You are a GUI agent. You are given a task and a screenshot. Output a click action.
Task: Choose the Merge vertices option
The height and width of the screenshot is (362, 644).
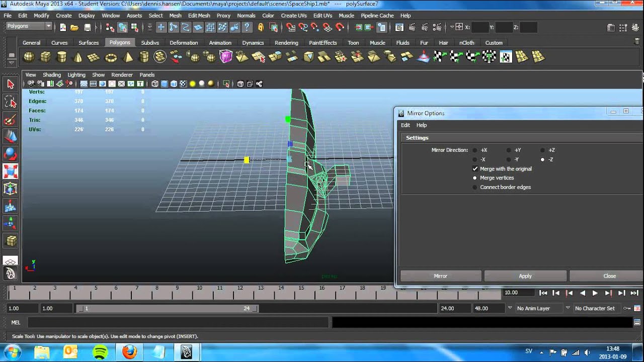tap(475, 178)
